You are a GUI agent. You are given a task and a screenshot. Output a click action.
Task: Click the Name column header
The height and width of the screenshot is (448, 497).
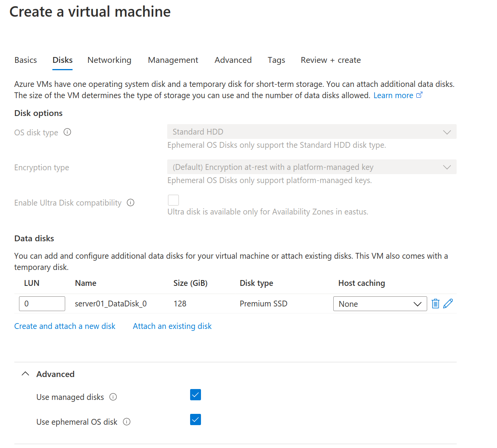86,283
